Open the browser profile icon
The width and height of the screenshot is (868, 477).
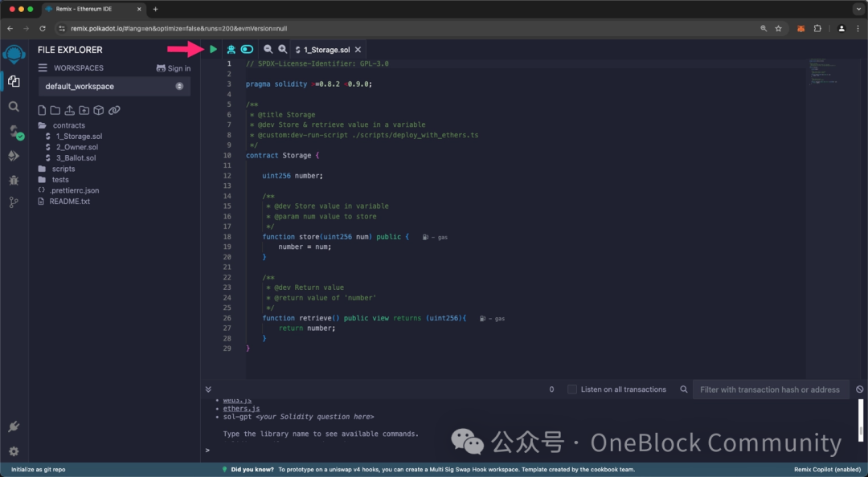(841, 28)
